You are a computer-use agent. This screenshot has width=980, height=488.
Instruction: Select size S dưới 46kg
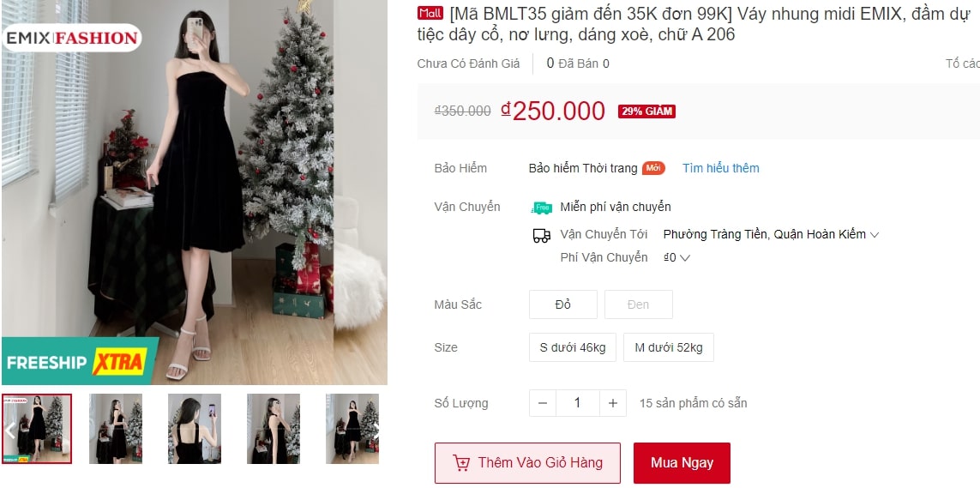point(573,347)
